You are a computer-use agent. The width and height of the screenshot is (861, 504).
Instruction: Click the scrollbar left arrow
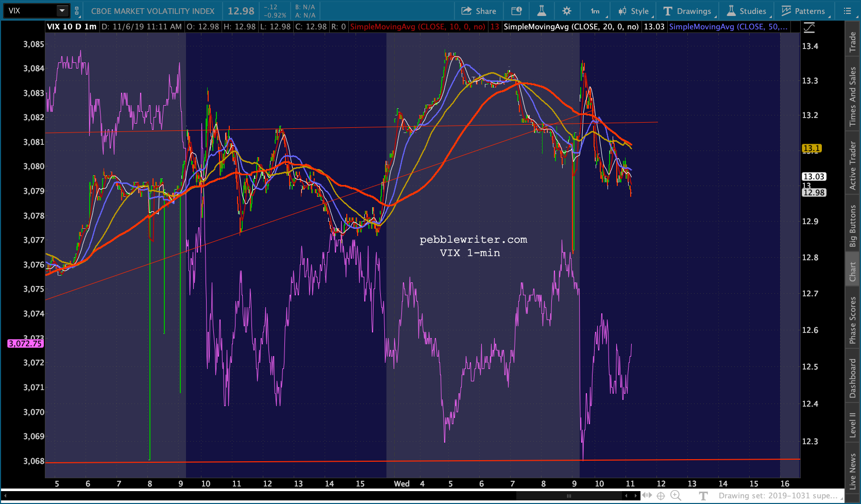(x=5, y=496)
